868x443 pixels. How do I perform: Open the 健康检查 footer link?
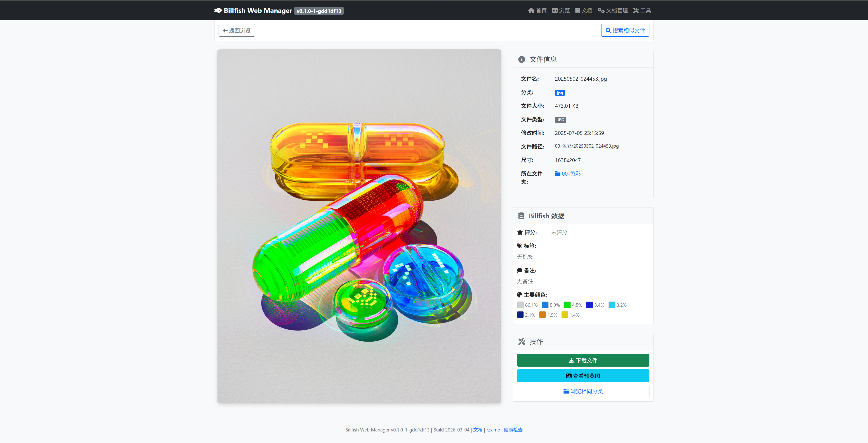coord(513,430)
